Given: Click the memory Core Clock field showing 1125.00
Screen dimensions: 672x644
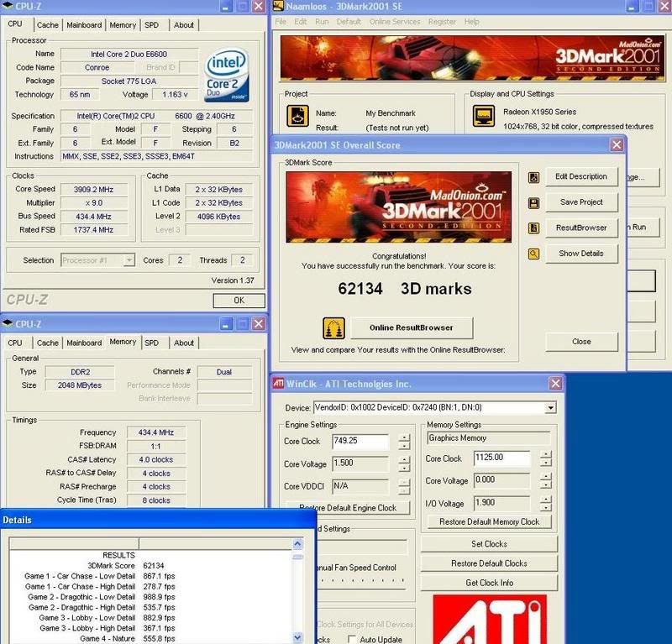Looking at the screenshot, I should [501, 458].
